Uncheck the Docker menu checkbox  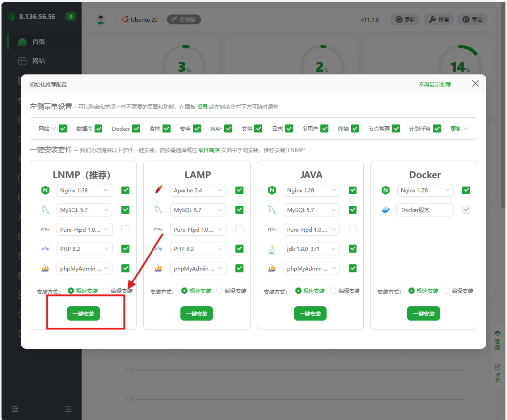coord(136,129)
